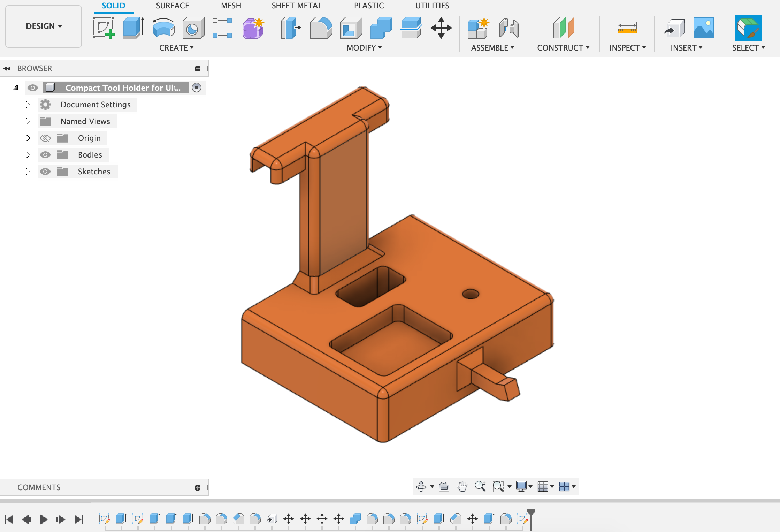Click the Create Sketch tool icon

(104, 28)
